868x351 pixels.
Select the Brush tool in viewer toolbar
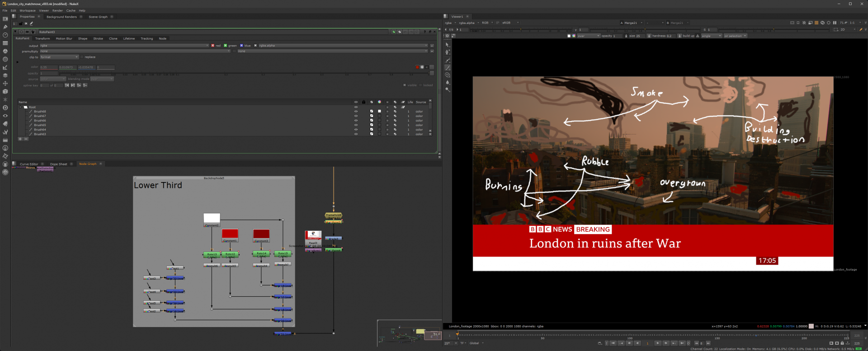[x=448, y=68]
